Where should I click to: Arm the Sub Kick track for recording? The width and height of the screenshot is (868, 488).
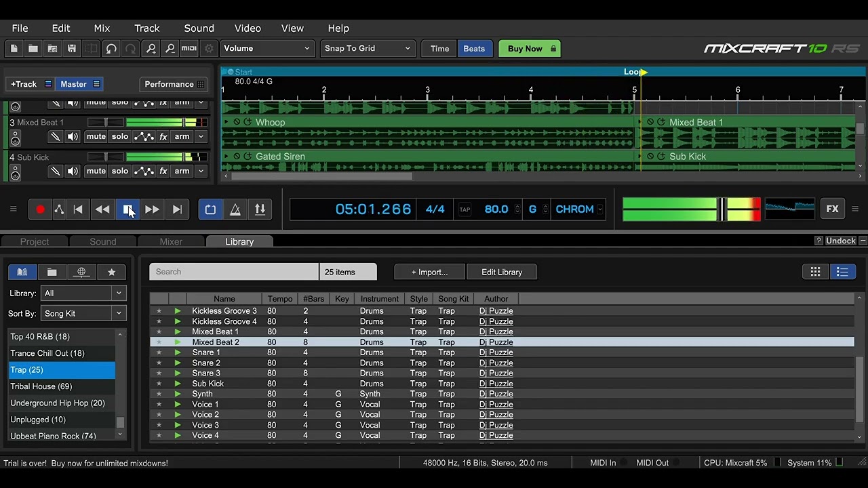point(182,171)
